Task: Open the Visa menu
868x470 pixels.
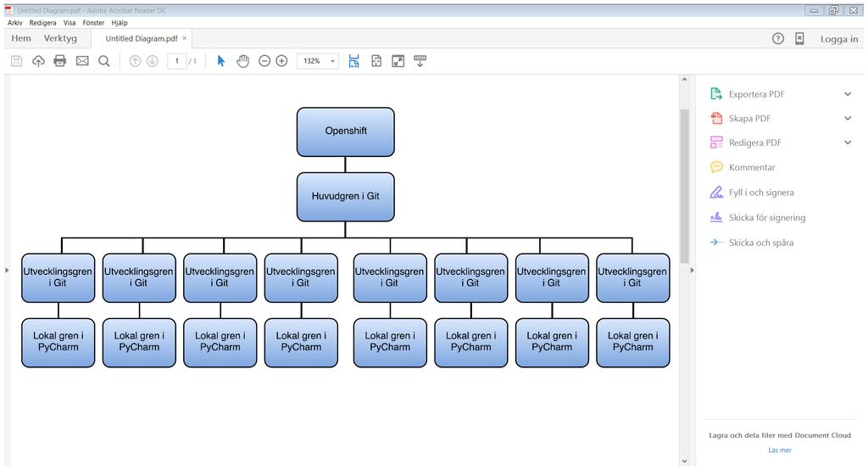Action: pos(70,23)
